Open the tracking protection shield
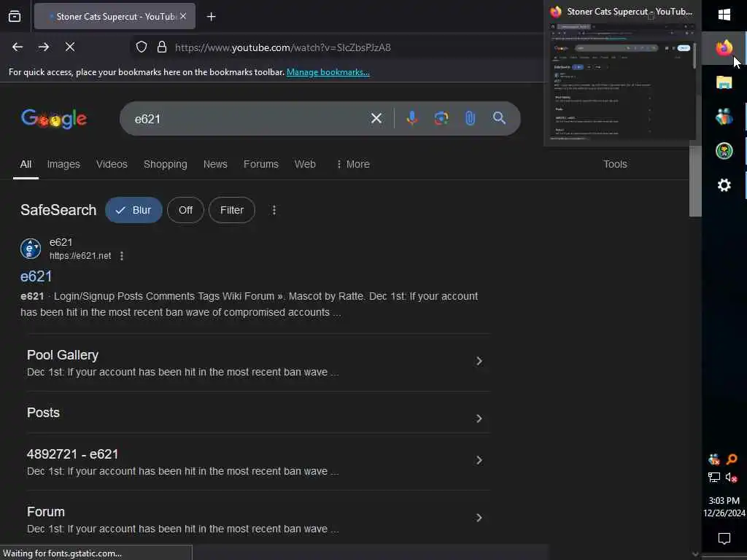The width and height of the screenshot is (747, 560). [x=142, y=47]
